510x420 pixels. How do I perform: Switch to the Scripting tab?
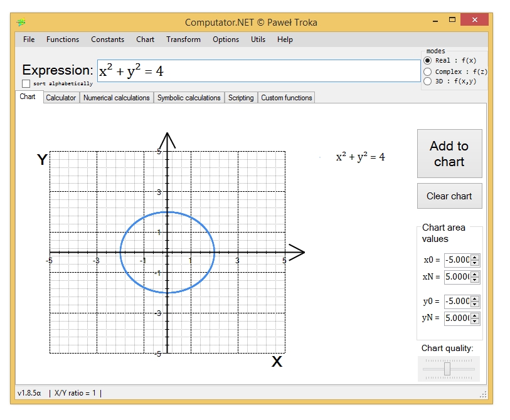(241, 98)
